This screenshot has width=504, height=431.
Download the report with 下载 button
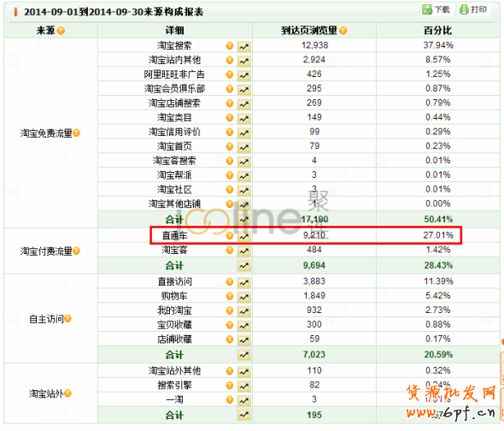click(x=437, y=9)
